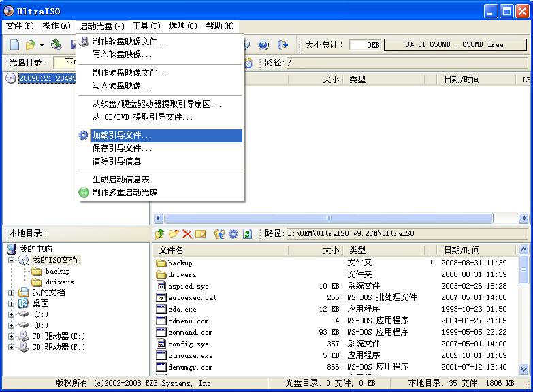Image resolution: width=533 pixels, height=392 pixels.
Task: Expand the 桌面 tree node
Action: pos(11,304)
